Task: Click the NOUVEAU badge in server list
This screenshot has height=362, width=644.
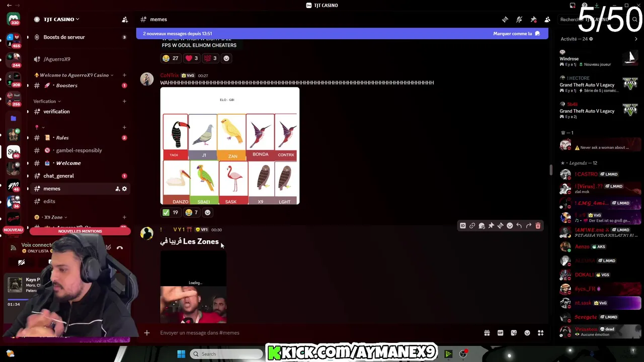Action: [x=13, y=230]
